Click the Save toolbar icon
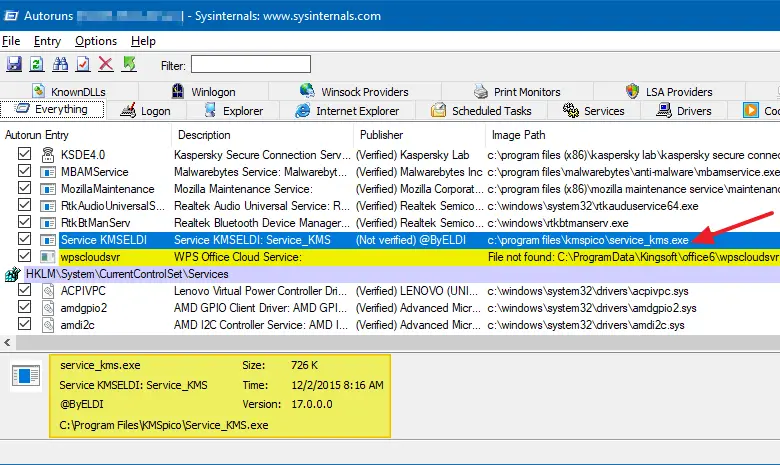780x465 pixels. click(14, 64)
